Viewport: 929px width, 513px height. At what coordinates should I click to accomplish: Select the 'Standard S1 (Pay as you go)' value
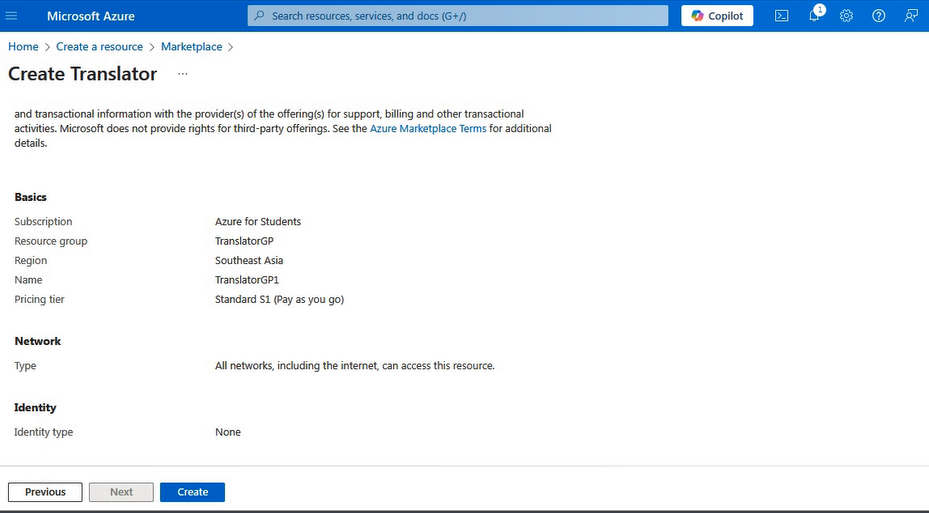[x=279, y=300]
